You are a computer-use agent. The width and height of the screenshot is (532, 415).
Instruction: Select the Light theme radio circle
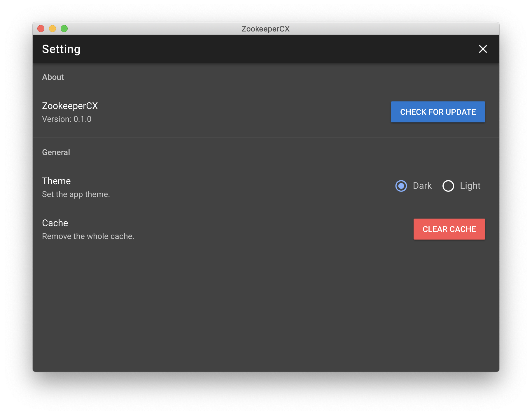448,186
